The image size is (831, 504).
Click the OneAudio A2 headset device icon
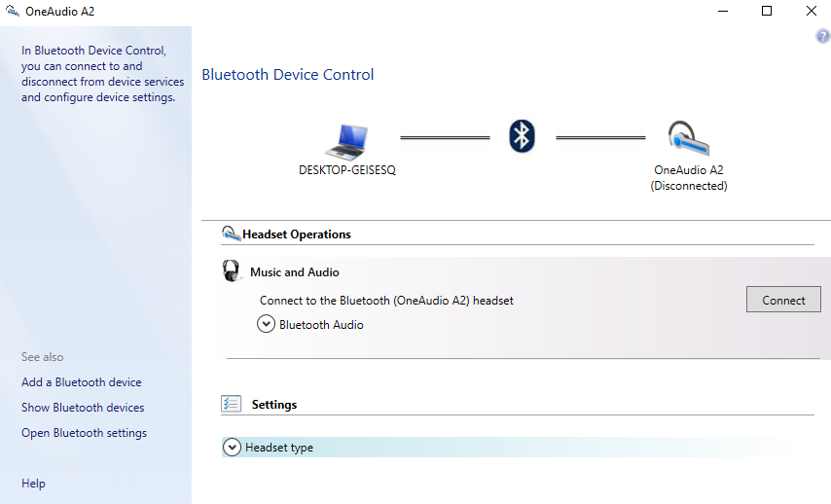[x=688, y=138]
